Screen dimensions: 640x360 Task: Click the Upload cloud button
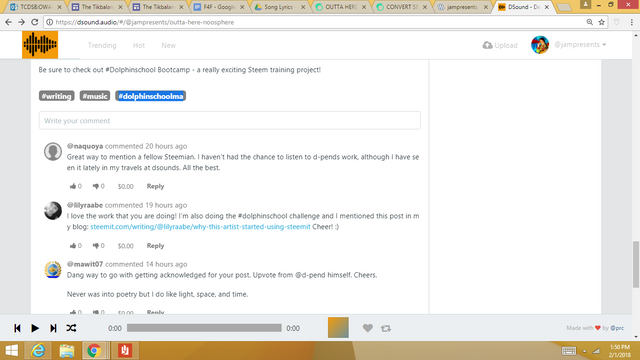[500, 45]
